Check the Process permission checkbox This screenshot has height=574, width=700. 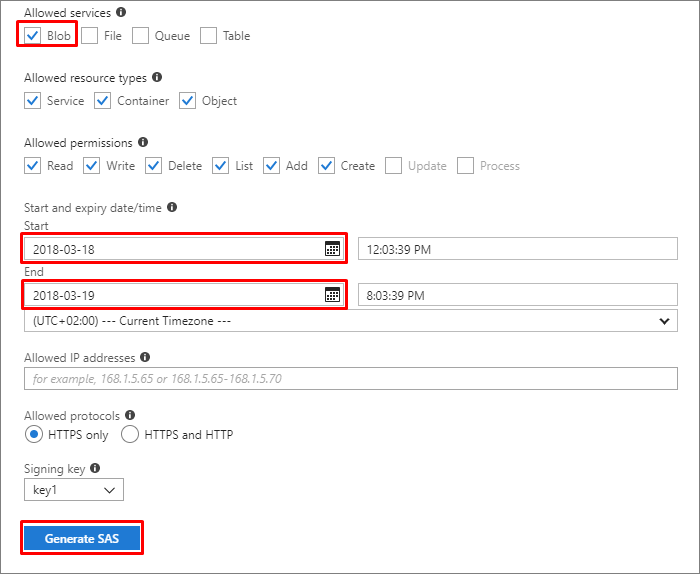coord(465,166)
